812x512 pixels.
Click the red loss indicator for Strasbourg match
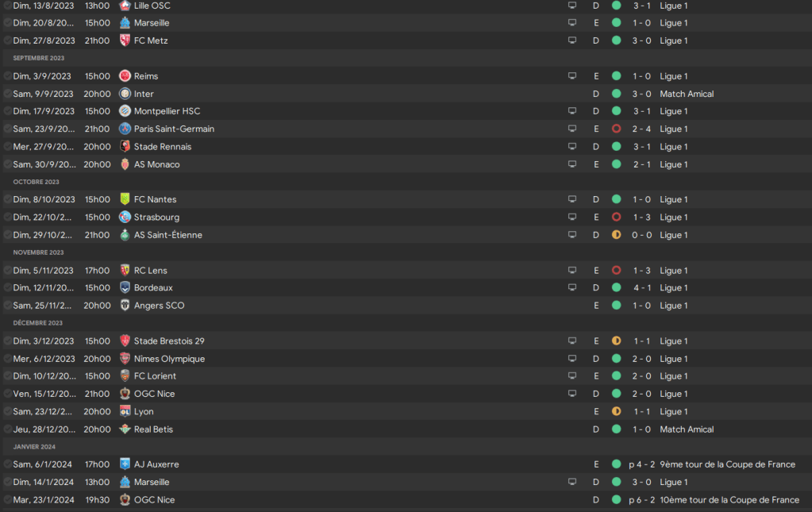[616, 218]
